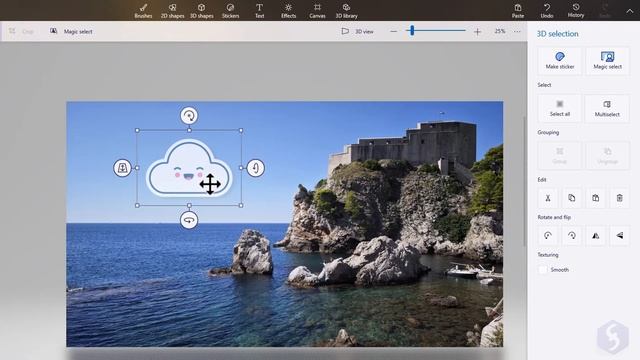This screenshot has height=360, width=640.
Task: Click the Undo button
Action: tap(547, 11)
